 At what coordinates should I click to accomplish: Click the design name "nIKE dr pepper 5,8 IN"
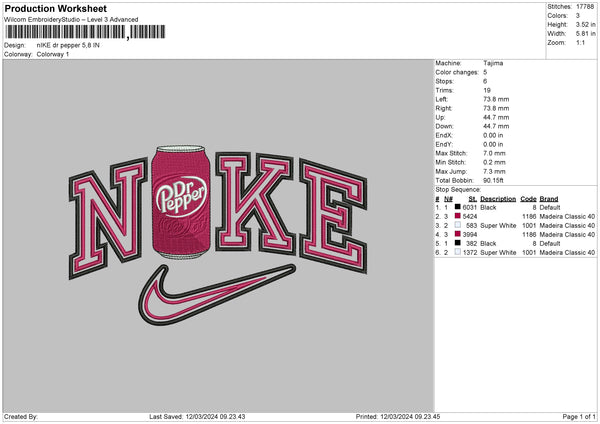pos(68,45)
